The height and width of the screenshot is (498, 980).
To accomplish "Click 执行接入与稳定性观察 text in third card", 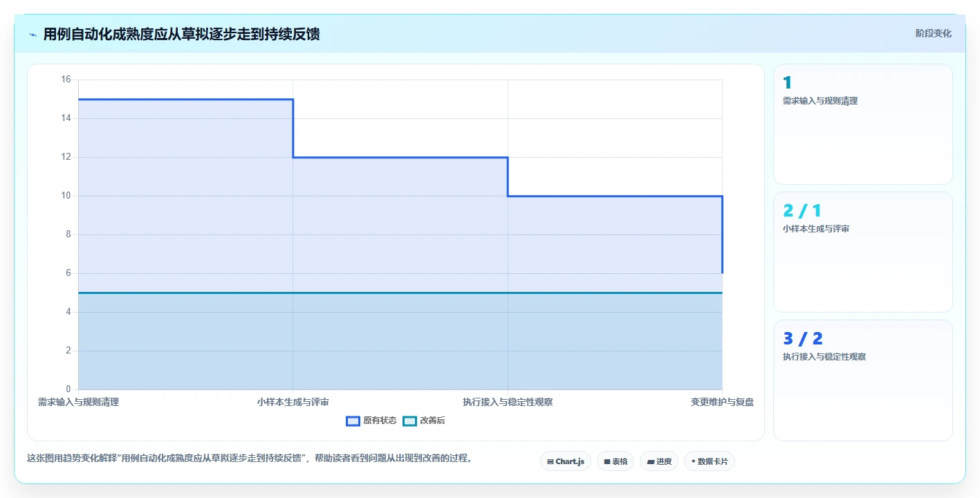I will click(x=824, y=357).
